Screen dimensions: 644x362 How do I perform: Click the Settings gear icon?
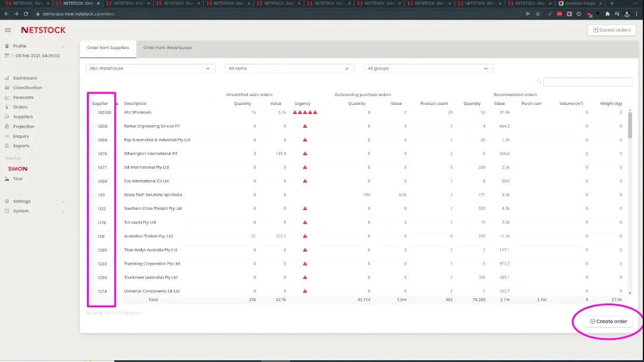7,201
